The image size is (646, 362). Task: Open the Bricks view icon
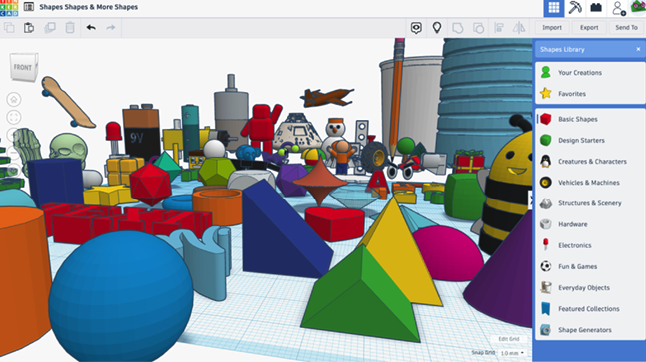tap(596, 7)
